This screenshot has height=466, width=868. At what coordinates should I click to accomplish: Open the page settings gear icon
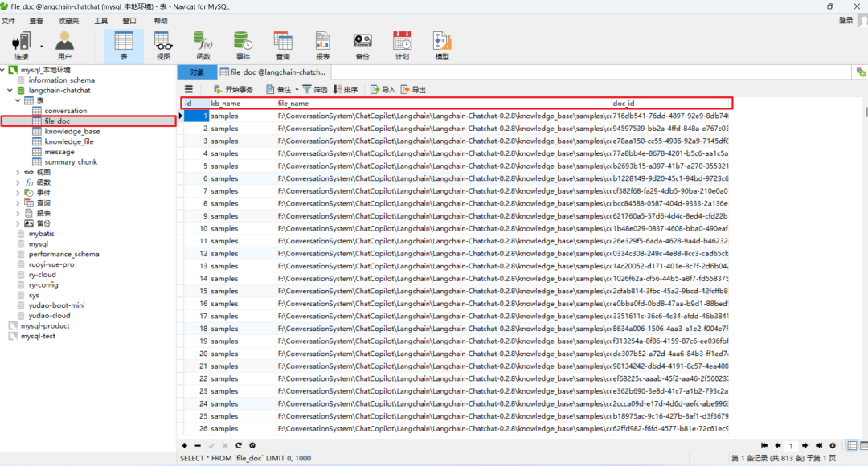[x=833, y=446]
